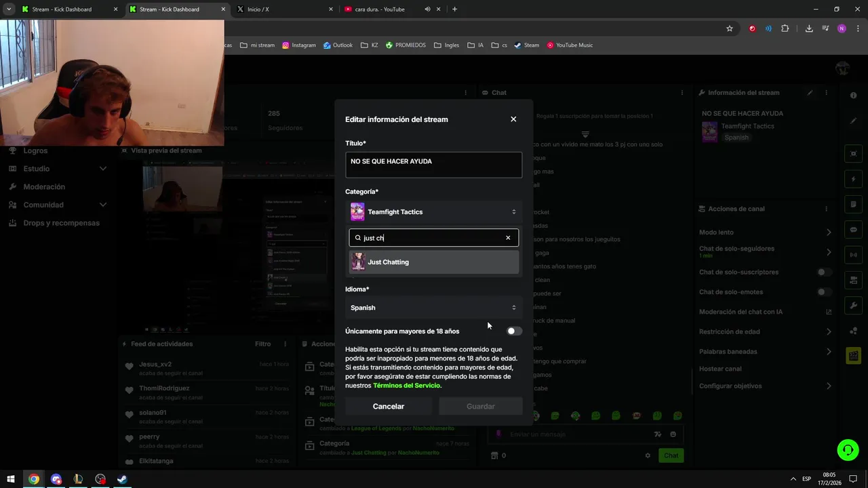Click the lightning bolt sidebar icon

click(853, 179)
